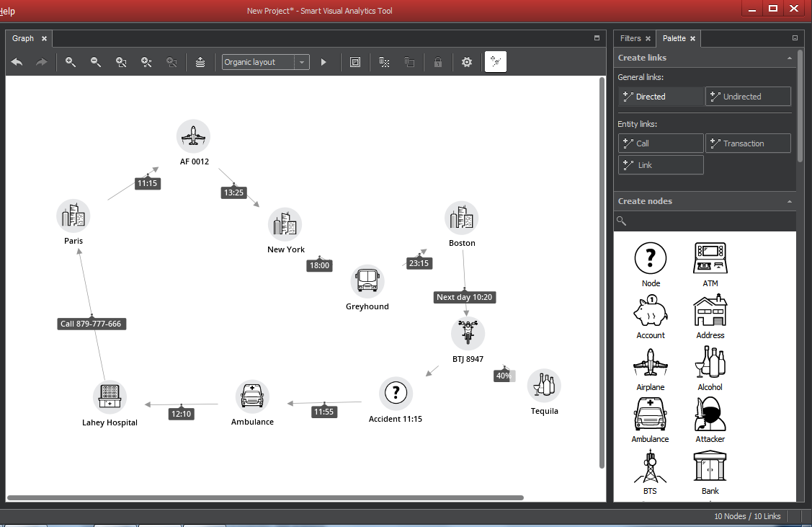This screenshot has width=812, height=527.
Task: Click the zoom out magnifier icon
Action: (96, 62)
